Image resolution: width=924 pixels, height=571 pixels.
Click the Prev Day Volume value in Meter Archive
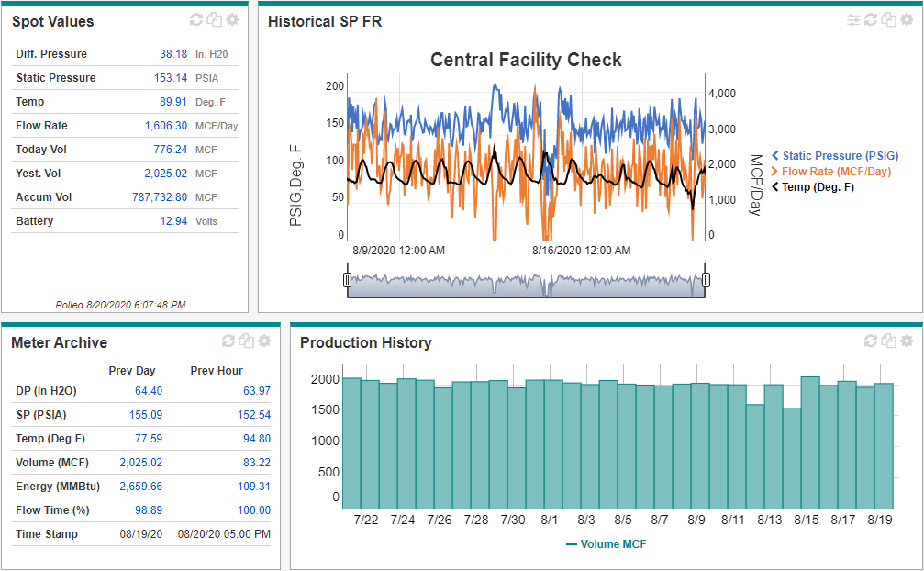(x=140, y=463)
